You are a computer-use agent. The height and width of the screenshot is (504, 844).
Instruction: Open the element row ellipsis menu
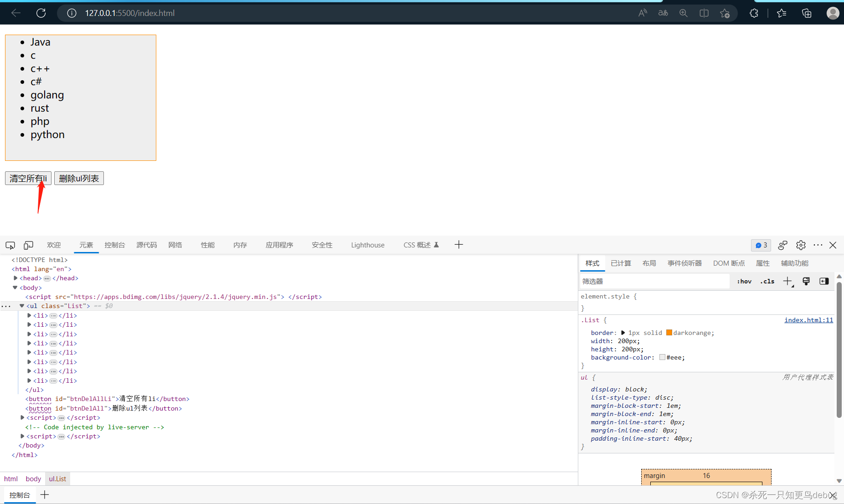6,306
